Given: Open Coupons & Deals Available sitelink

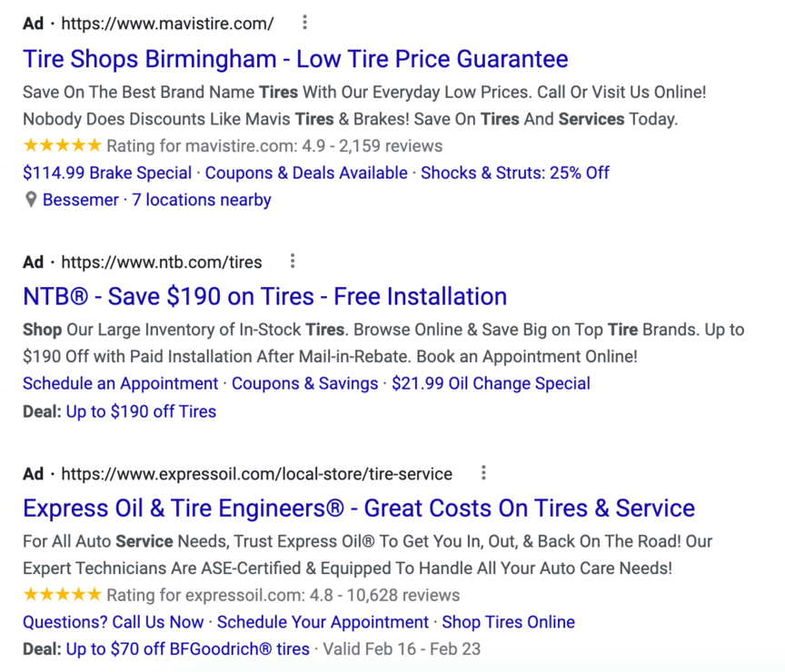Looking at the screenshot, I should (306, 173).
